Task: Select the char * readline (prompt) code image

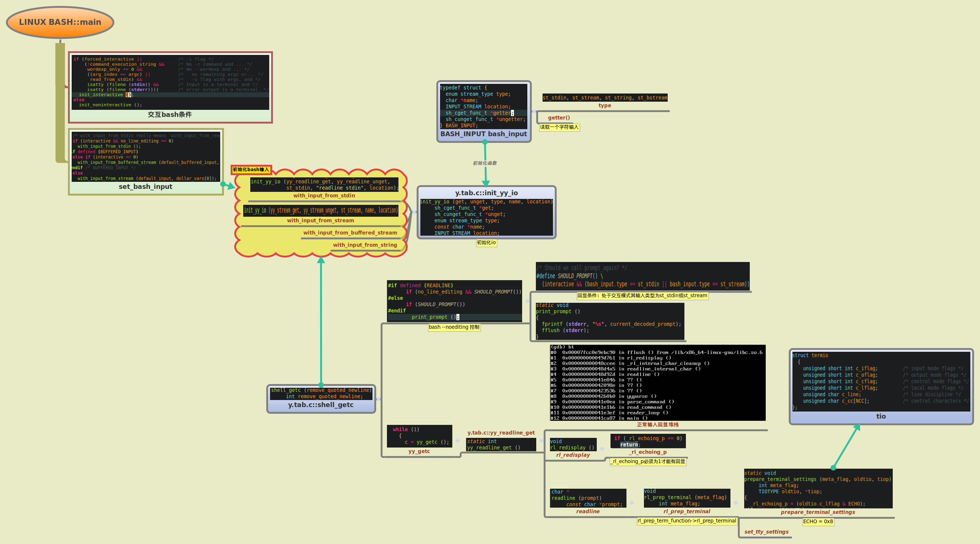Action: [x=588, y=498]
